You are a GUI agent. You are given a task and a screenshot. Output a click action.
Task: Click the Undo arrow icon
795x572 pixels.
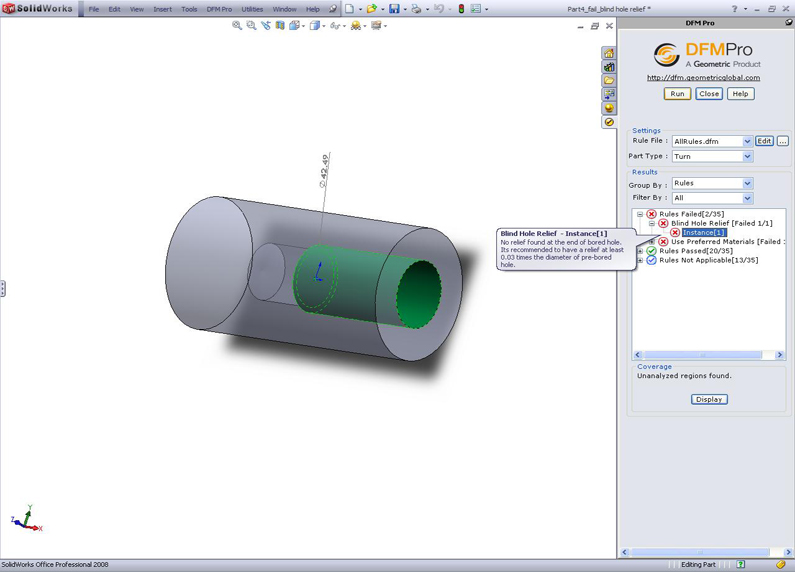tap(439, 9)
